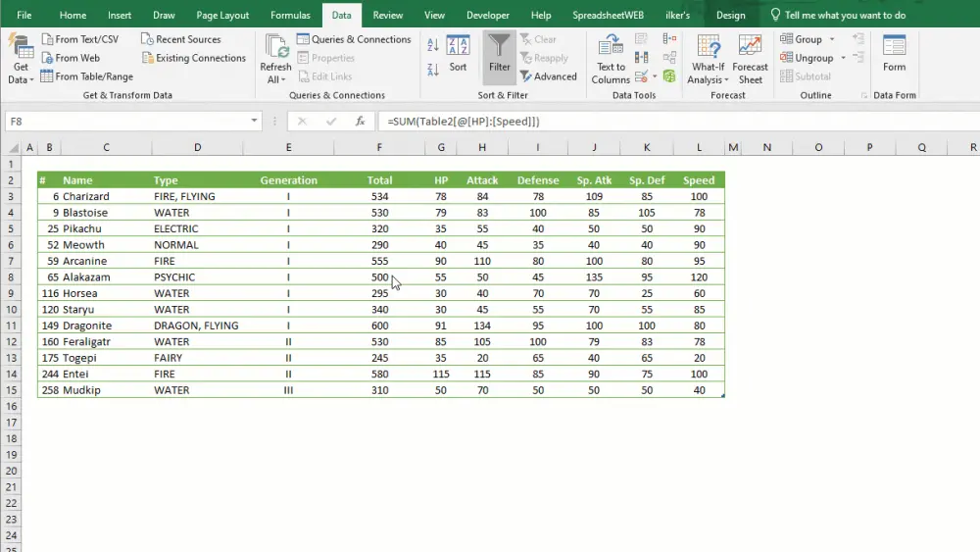Switch to the Page Layout tab

click(222, 15)
